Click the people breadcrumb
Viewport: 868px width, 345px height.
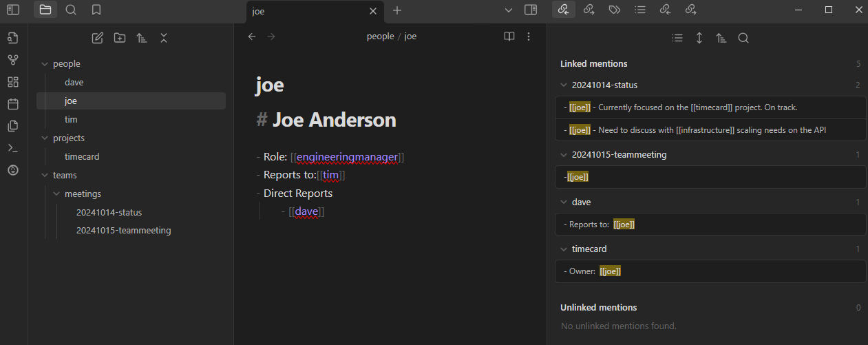pyautogui.click(x=380, y=36)
